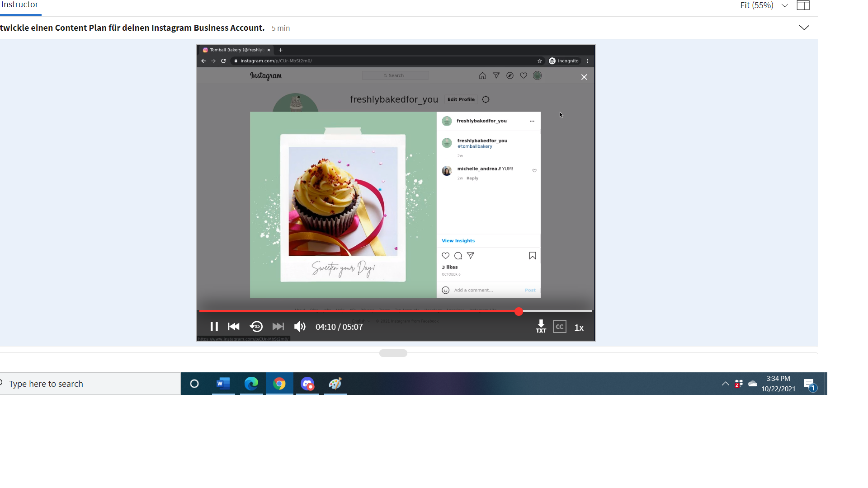Click the restart video icon
Viewport: 868px width, 488px height.
(x=234, y=327)
